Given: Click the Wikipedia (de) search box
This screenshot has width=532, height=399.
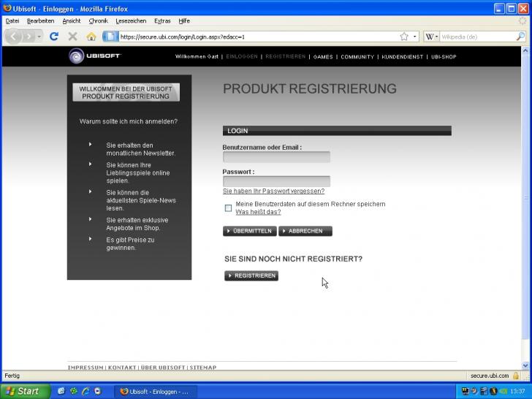Looking at the screenshot, I should [x=477, y=37].
